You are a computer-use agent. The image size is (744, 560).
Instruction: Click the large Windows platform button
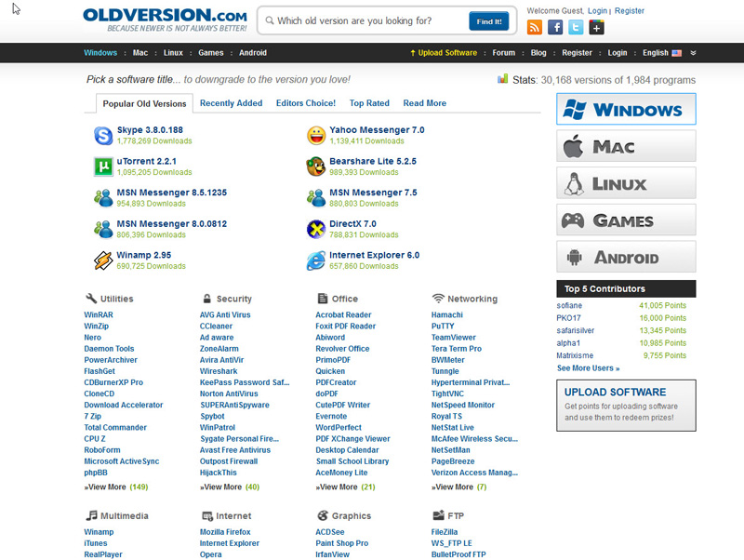pos(626,109)
